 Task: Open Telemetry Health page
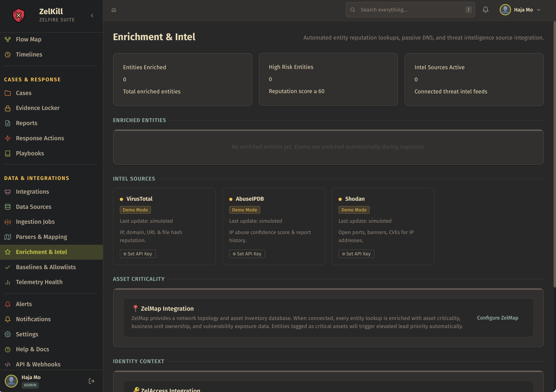click(39, 282)
